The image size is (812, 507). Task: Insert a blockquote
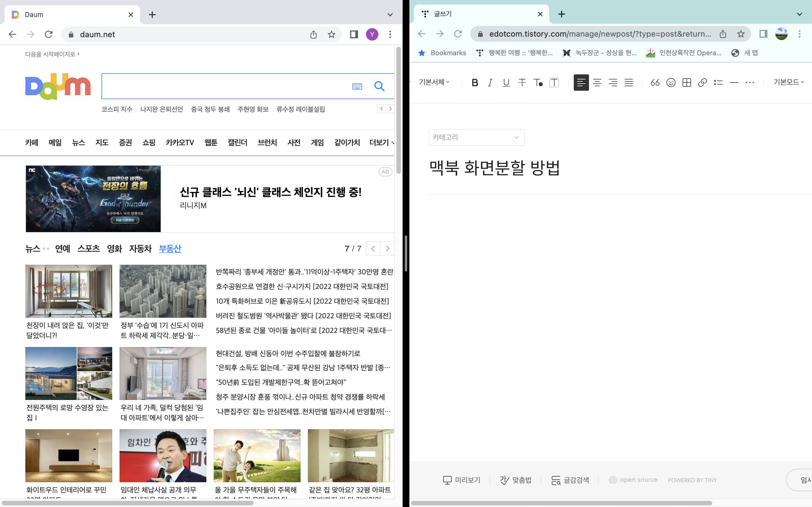pyautogui.click(x=655, y=83)
